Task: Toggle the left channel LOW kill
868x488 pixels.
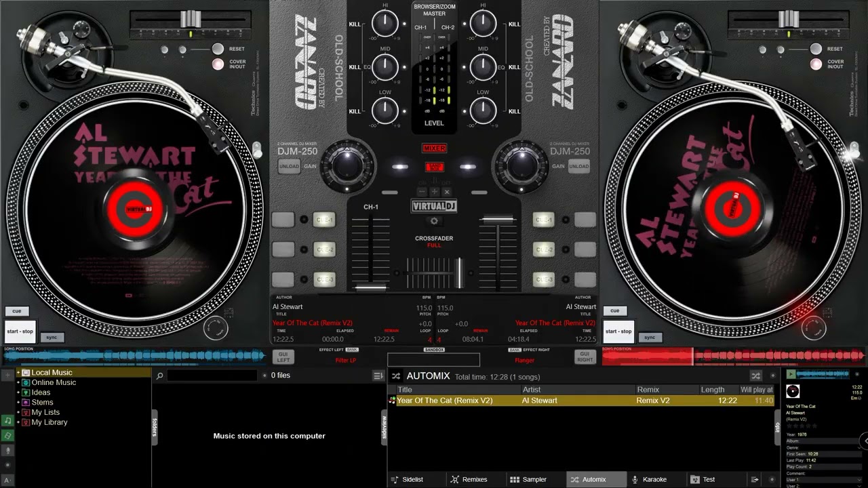Action: [x=355, y=112]
